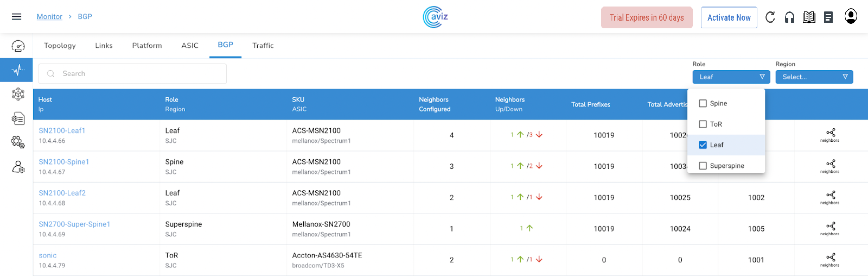
Task: Switch to the Topology tab
Action: (x=60, y=46)
